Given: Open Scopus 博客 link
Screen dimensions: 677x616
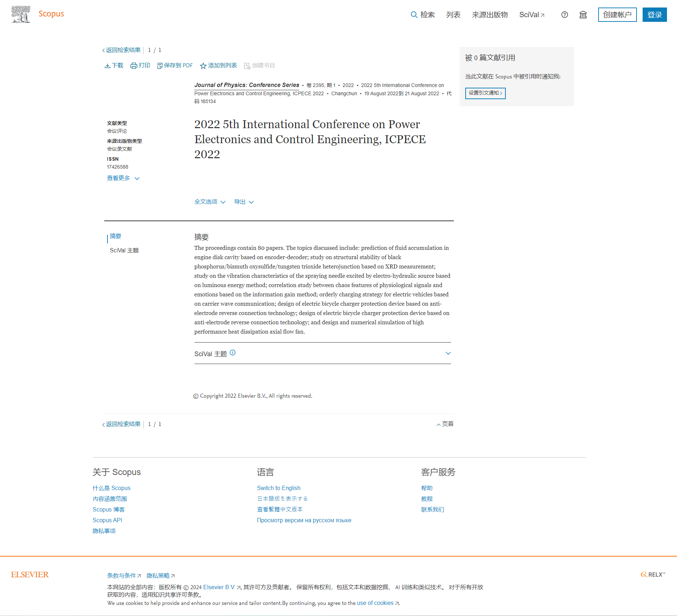Looking at the screenshot, I should point(109,509).
